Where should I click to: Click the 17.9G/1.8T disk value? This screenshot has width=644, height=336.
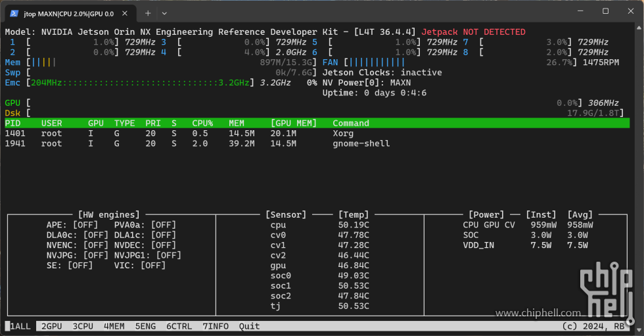593,113
